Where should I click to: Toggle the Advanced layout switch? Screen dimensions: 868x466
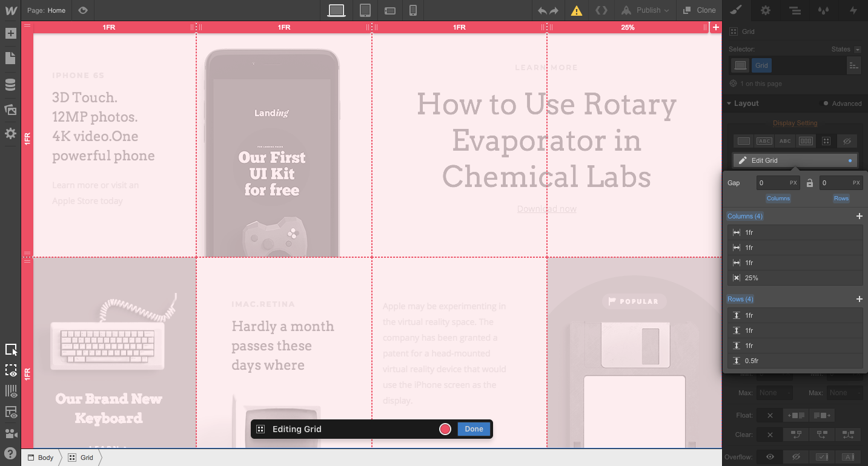[x=825, y=103]
